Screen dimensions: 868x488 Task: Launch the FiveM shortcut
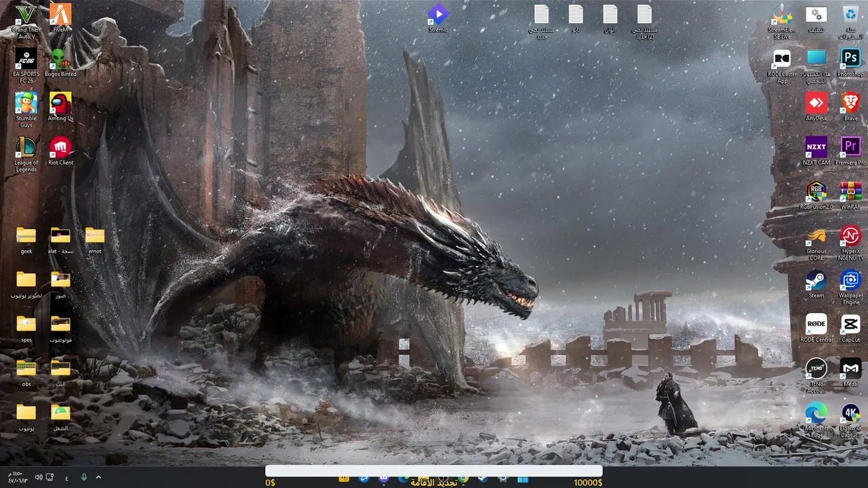pos(60,18)
